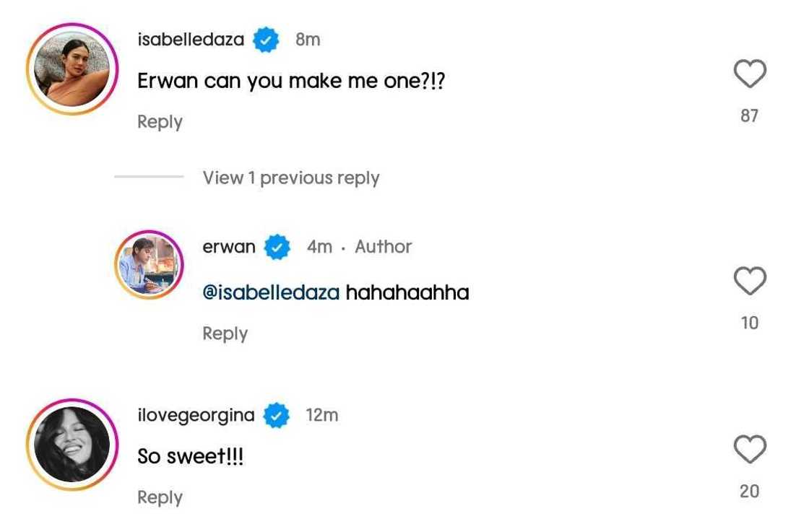Like ilovegeorgina's 'So sweet!!!' comment
The width and height of the screenshot is (809, 532).
coord(749,450)
